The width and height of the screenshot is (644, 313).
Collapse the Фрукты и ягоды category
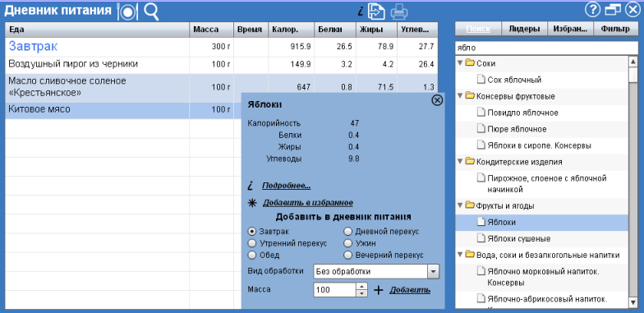pyautogui.click(x=460, y=205)
